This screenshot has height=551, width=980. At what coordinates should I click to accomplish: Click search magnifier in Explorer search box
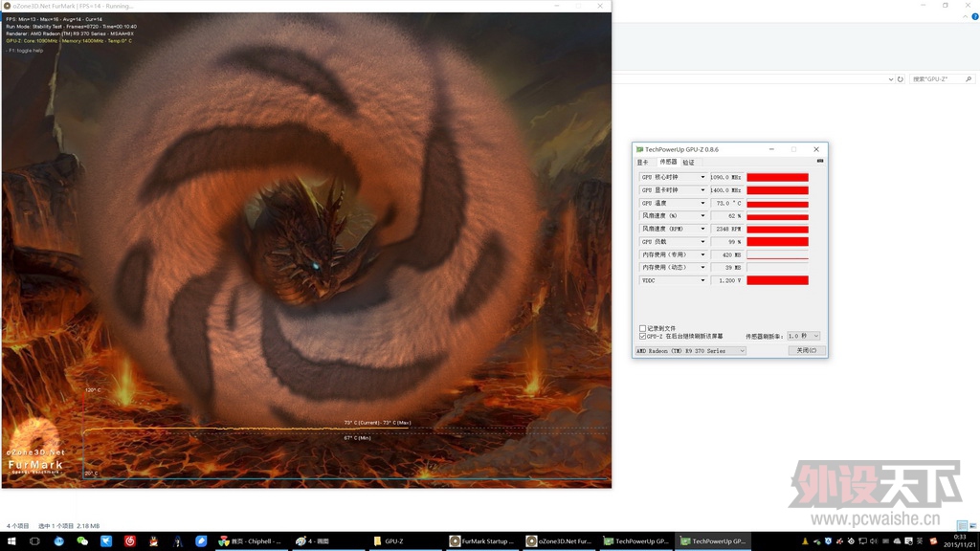pyautogui.click(x=969, y=78)
